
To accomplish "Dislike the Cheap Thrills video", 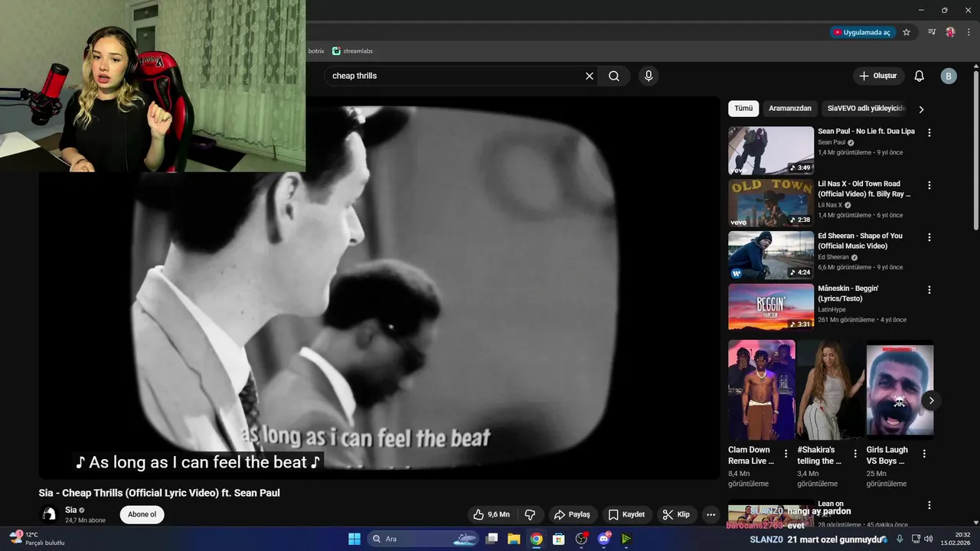I will pyautogui.click(x=530, y=514).
